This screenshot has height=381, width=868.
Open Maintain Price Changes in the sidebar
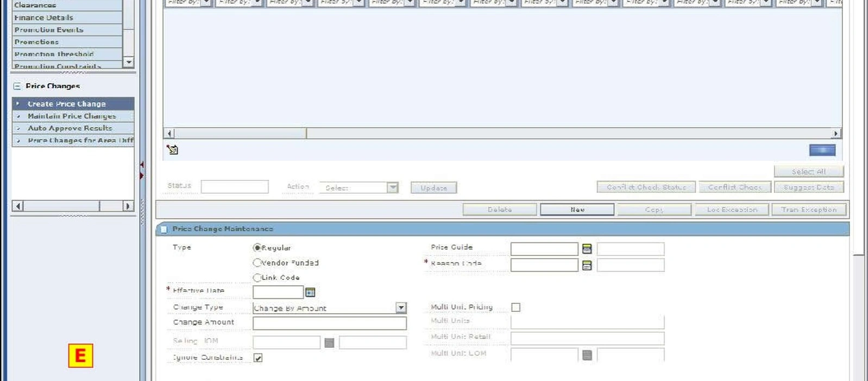pos(73,116)
